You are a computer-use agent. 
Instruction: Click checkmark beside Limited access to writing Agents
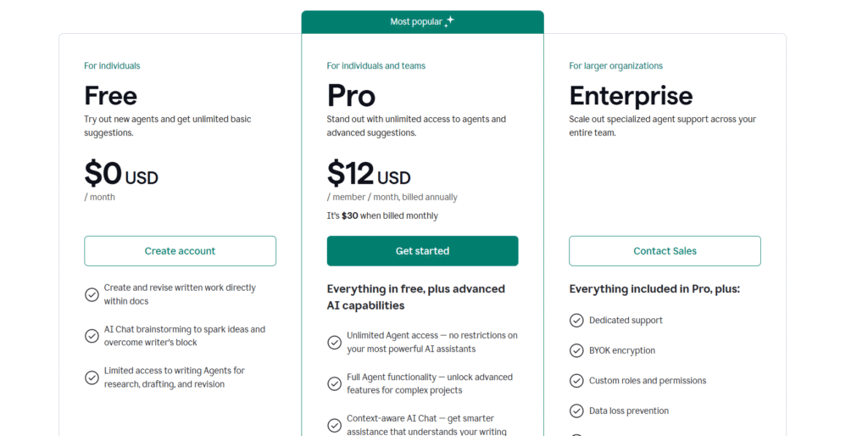point(92,377)
